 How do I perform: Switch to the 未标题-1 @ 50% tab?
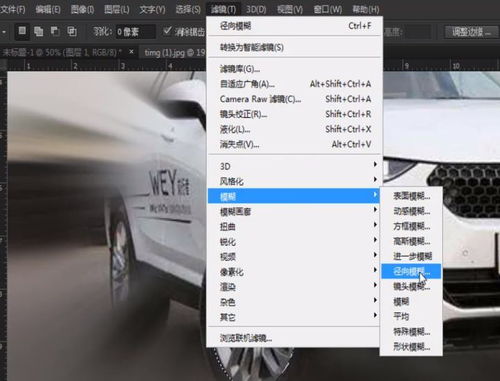62,52
